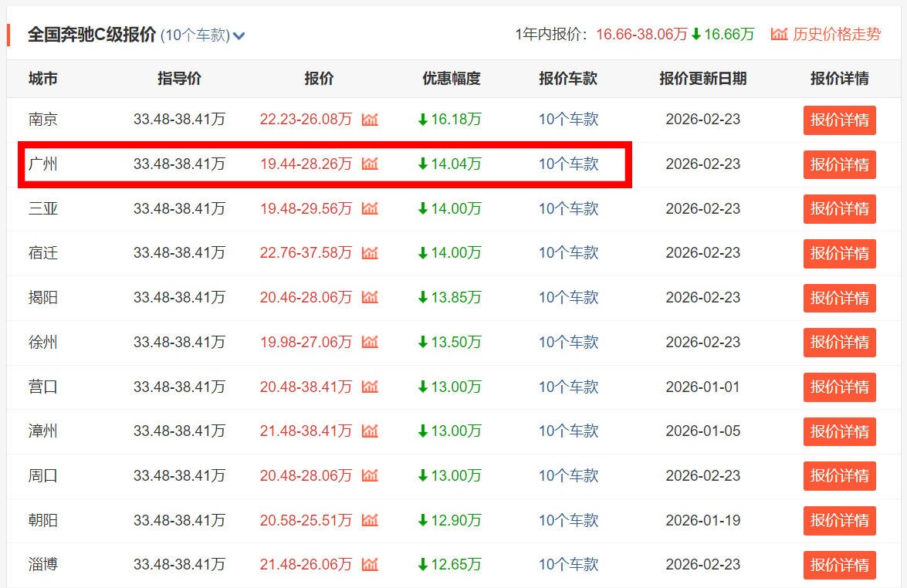Screen dimensions: 907x588
Task: Click 报价详情 button for 广州
Action: (839, 165)
